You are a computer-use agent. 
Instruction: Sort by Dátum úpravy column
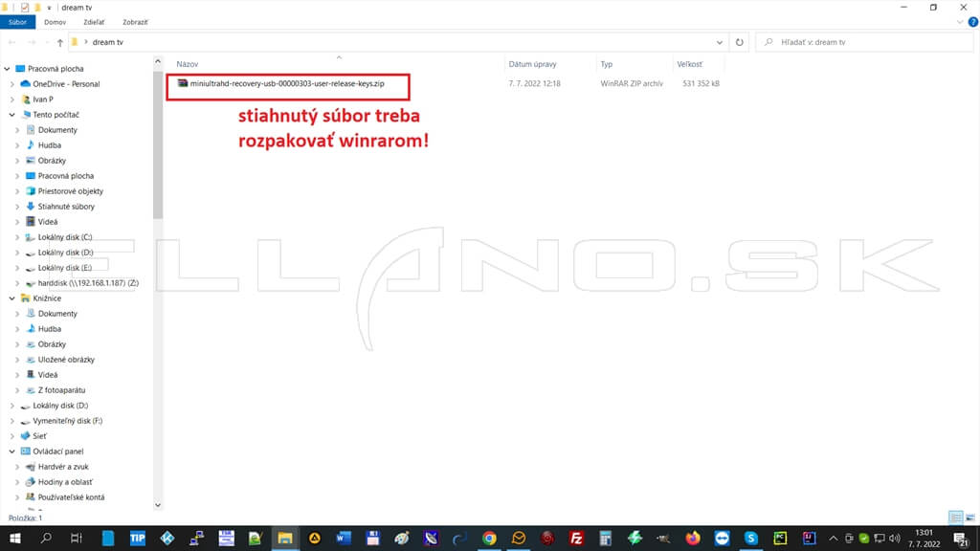(532, 64)
